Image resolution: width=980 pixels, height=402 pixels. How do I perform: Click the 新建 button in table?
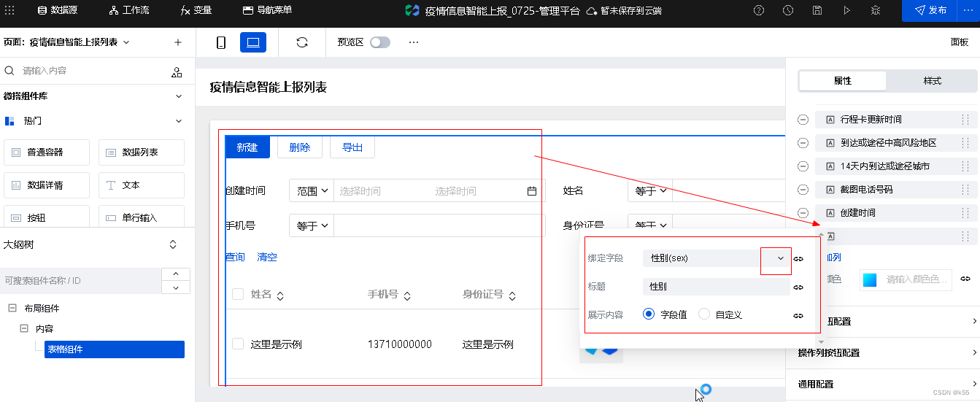pos(247,147)
